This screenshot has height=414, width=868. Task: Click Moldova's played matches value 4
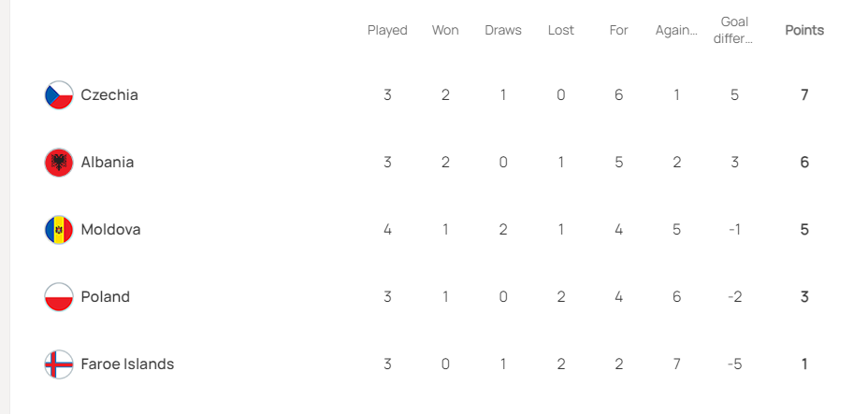[x=387, y=229]
